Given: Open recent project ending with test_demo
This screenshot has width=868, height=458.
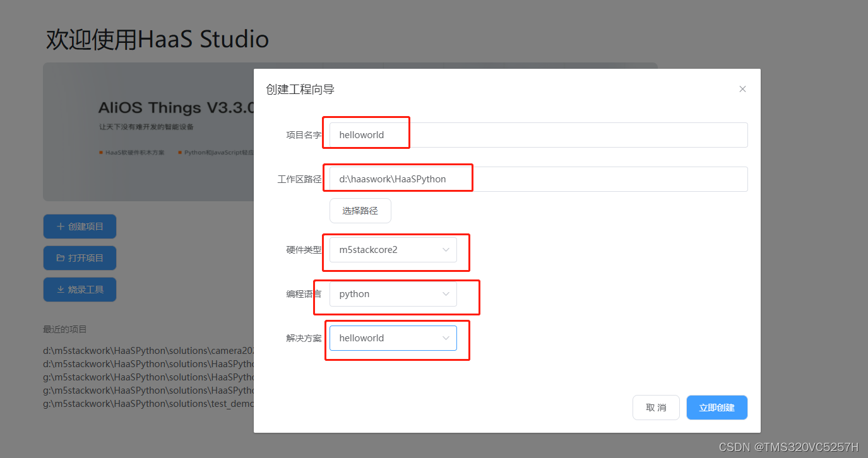Looking at the screenshot, I should (x=148, y=404).
